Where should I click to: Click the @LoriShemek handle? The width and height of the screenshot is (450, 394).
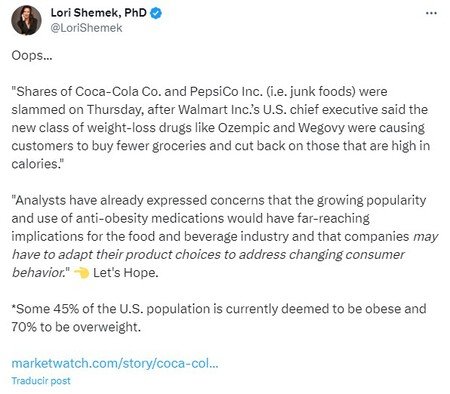[x=86, y=28]
